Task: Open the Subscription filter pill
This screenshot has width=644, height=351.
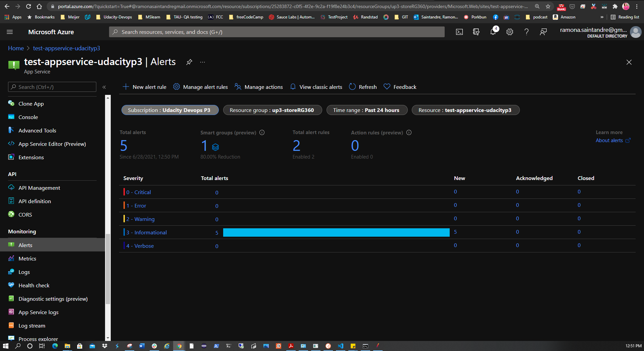Action: 170,110
